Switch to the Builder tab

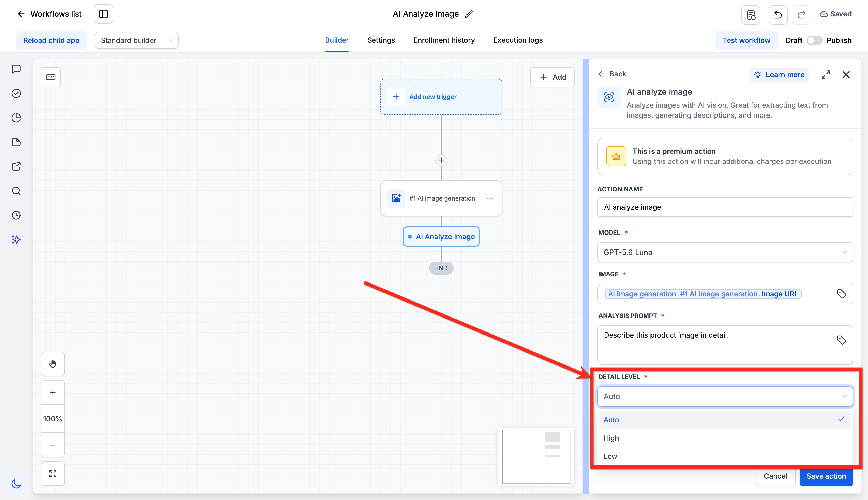(x=337, y=40)
